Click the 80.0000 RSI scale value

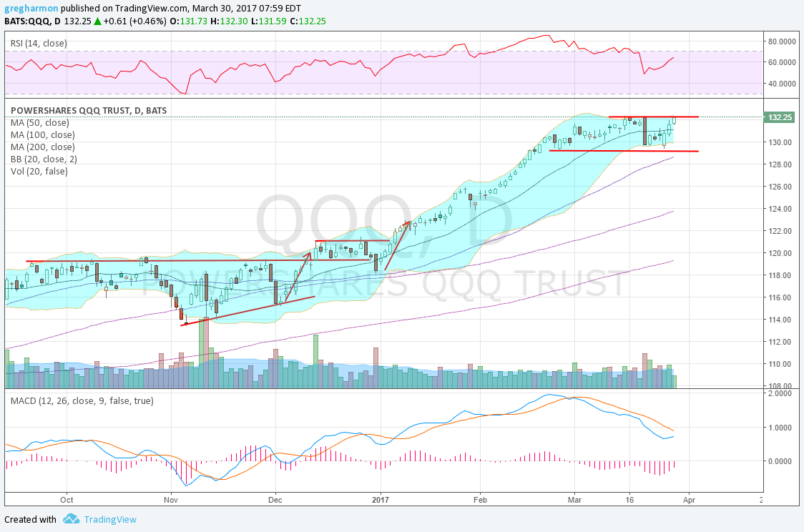(782, 41)
